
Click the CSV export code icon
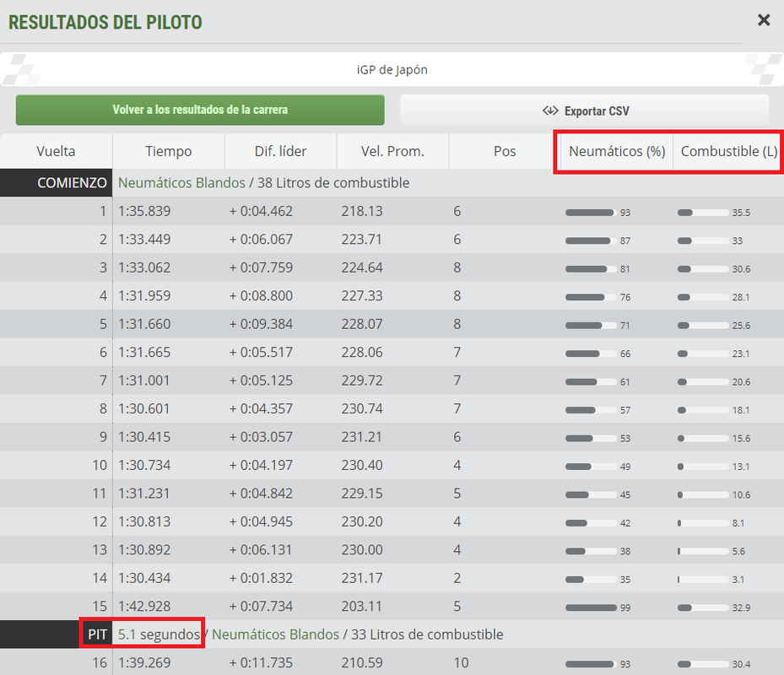pyautogui.click(x=550, y=111)
